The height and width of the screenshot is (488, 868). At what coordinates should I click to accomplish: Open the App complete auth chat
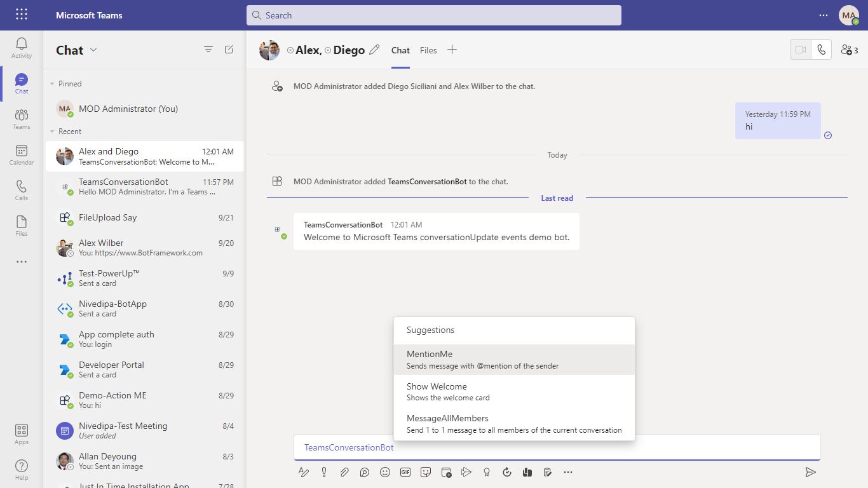[144, 339]
